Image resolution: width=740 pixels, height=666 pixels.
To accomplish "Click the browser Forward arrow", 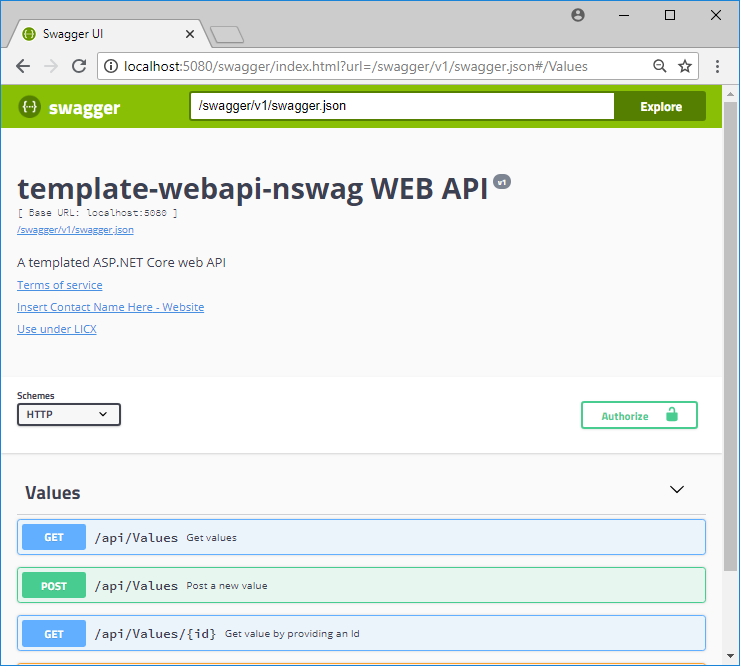I will click(51, 66).
